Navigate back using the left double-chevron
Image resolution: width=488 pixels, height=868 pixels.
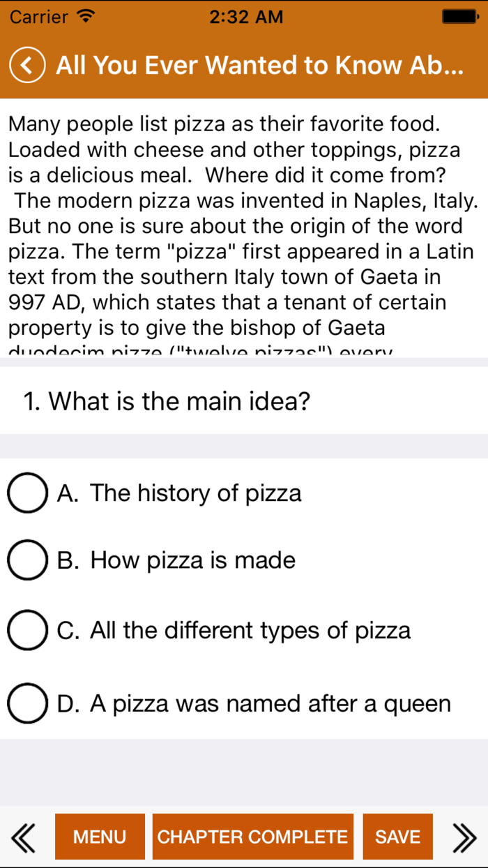tap(23, 836)
